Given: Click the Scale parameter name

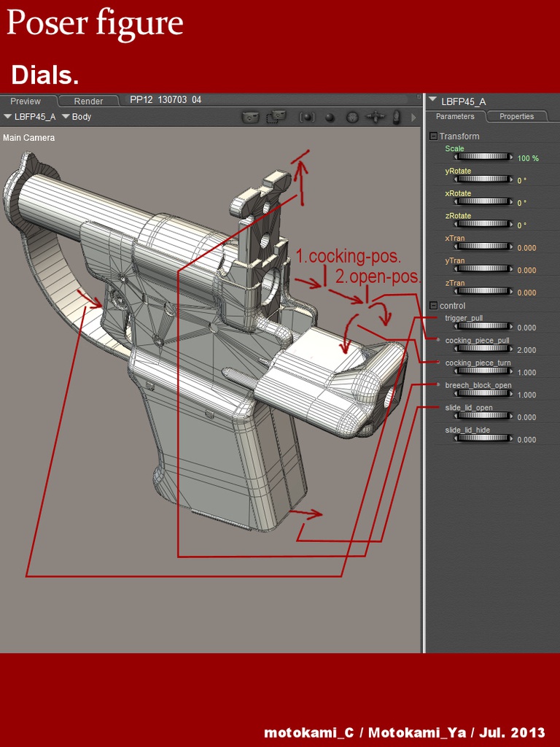Looking at the screenshot, I should click(x=455, y=149).
